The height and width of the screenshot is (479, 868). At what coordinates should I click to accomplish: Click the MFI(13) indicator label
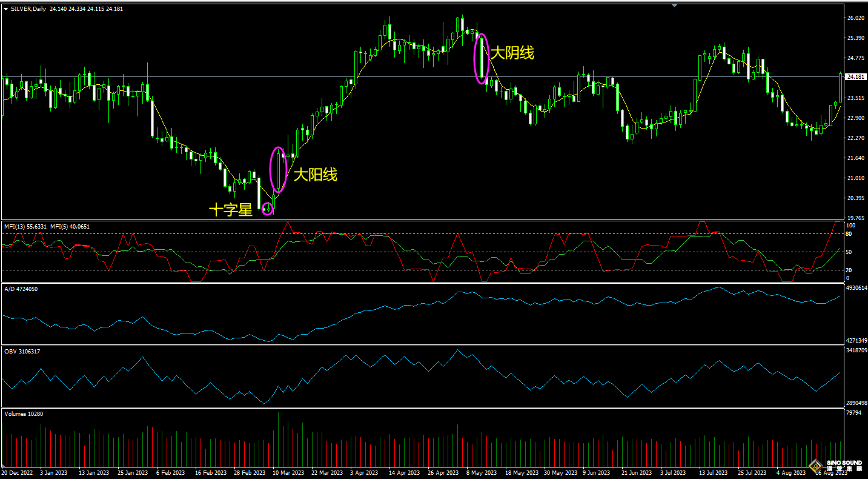(25, 227)
